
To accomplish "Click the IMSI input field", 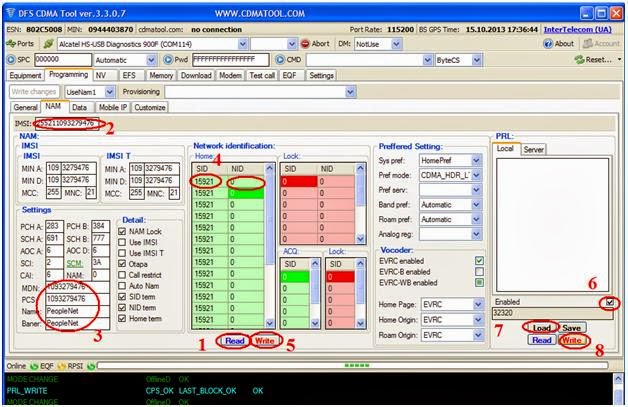I will click(67, 123).
